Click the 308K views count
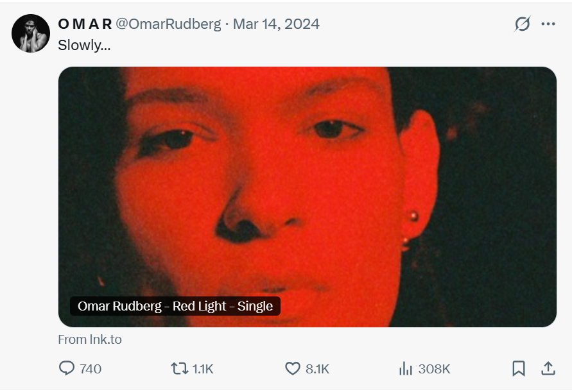 click(x=434, y=369)
